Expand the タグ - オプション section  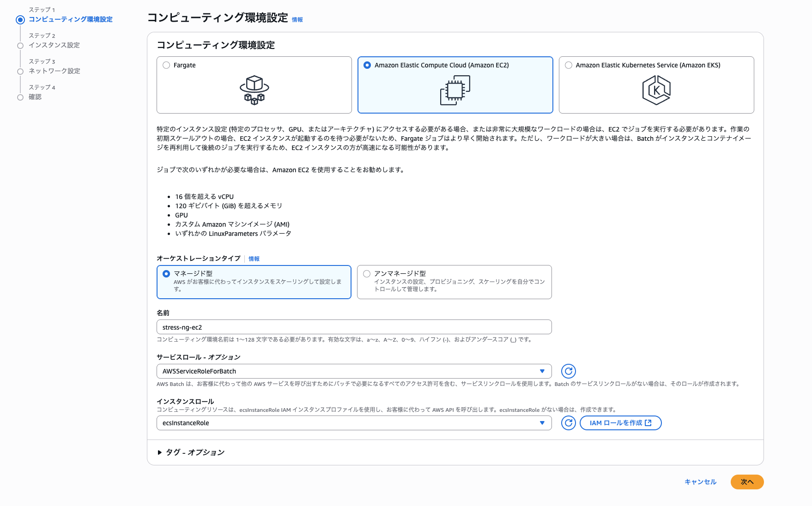[x=191, y=452]
